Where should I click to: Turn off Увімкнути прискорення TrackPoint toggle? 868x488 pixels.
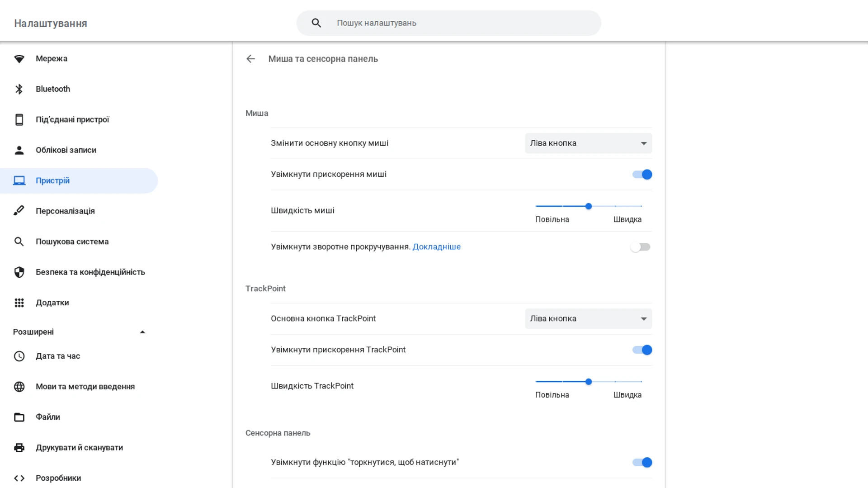[x=642, y=350]
